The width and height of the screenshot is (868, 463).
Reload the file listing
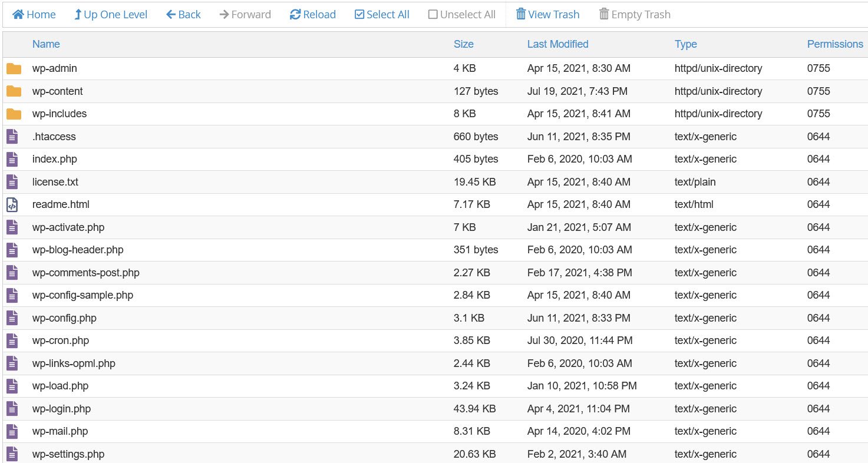[313, 15]
